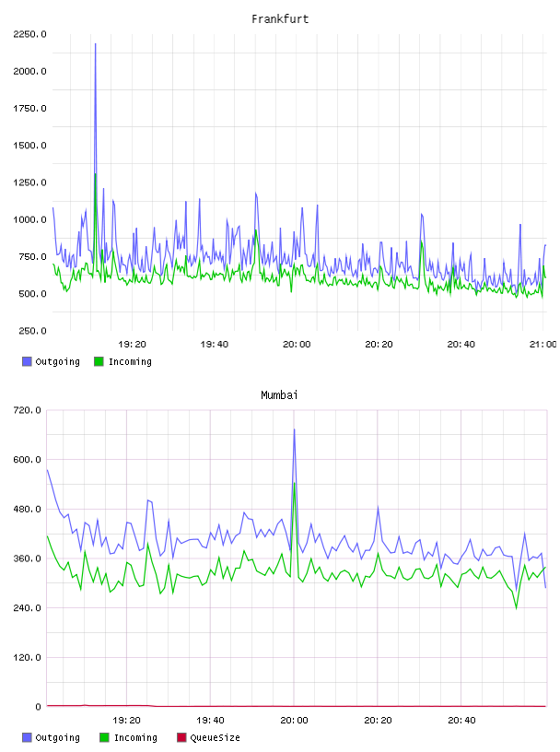Click the 20:00 time label under Mumbai chart

(x=294, y=721)
